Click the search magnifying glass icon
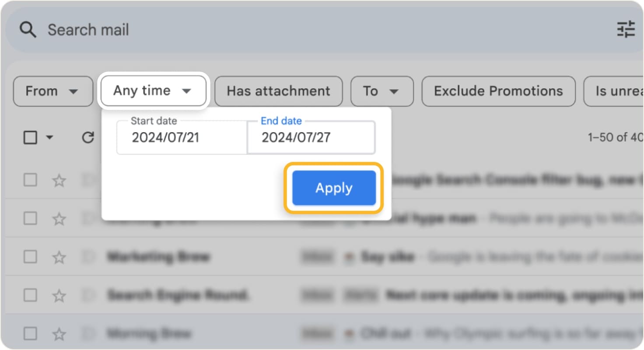 (x=27, y=29)
